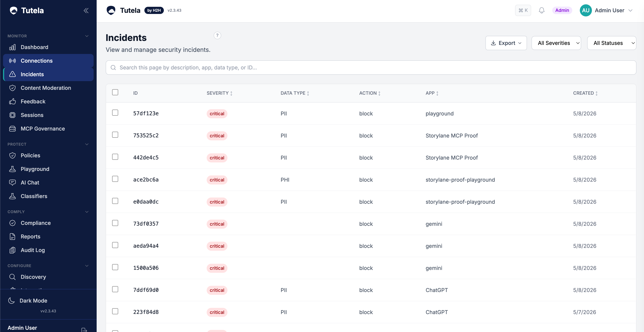Open the Playground sidebar item
Image resolution: width=644 pixels, height=332 pixels.
[x=48, y=169]
